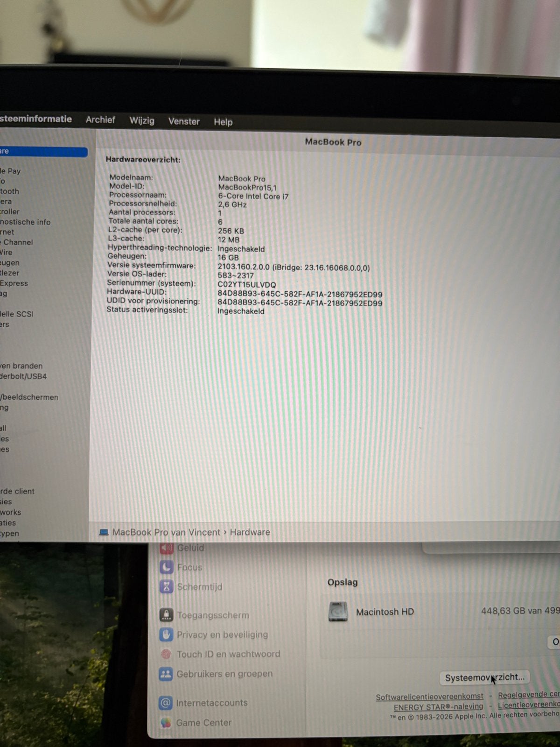Click the Hardware-UUID value

[300, 295]
